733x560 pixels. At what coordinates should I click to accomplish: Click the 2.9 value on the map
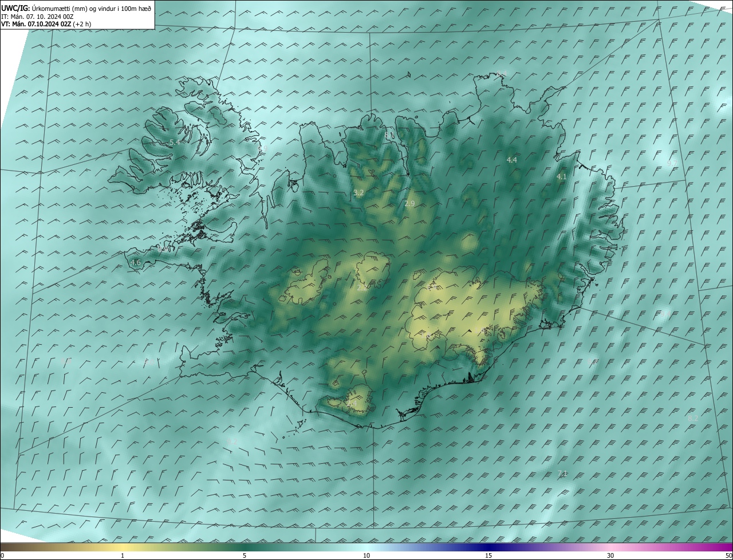click(409, 203)
